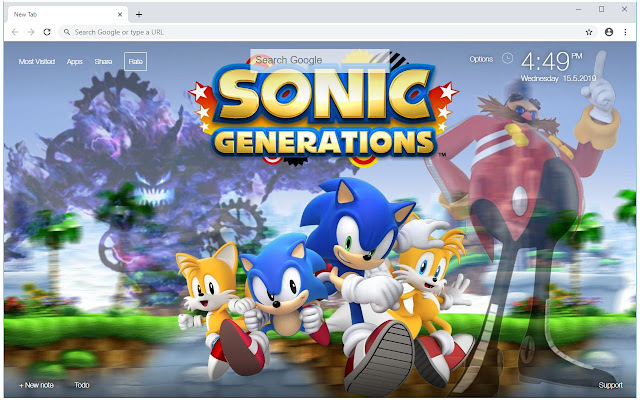Viewport: 640px width, 400px height.
Task: Open the Chrome three-dot menu
Action: (625, 32)
